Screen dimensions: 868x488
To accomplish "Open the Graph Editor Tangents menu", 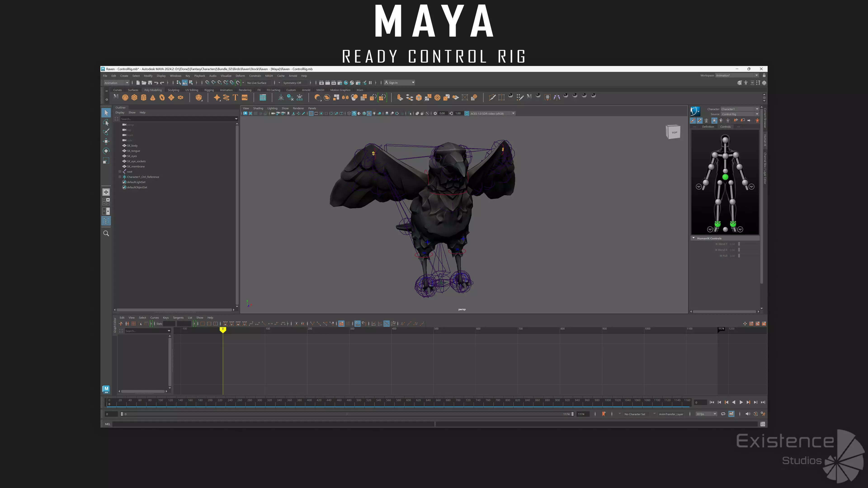I will pos(178,318).
